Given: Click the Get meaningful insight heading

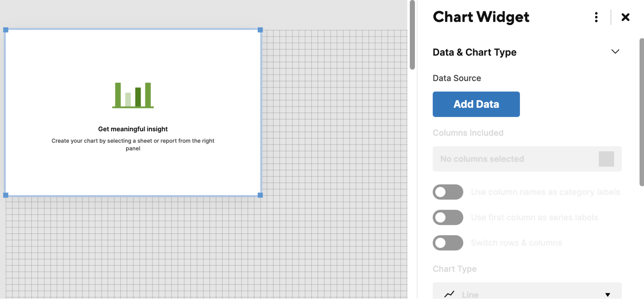Looking at the screenshot, I should 133,129.
